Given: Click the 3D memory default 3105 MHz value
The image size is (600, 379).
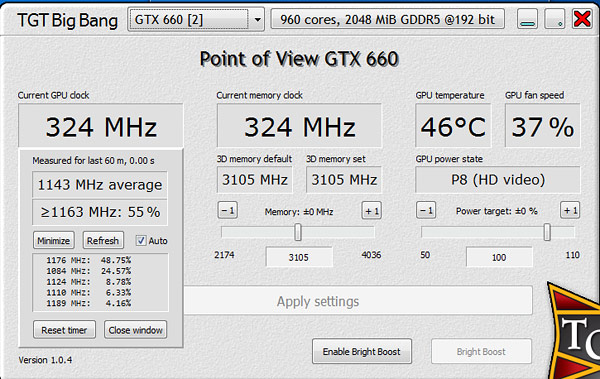Looking at the screenshot, I should tap(255, 180).
